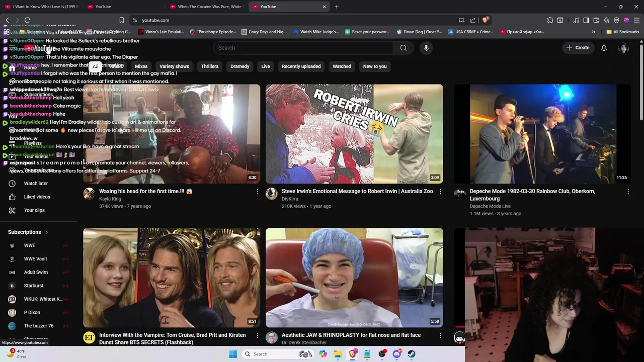Screen dimensions: 644x362
Task: Close the active YouTube tab
Action: point(324,7)
